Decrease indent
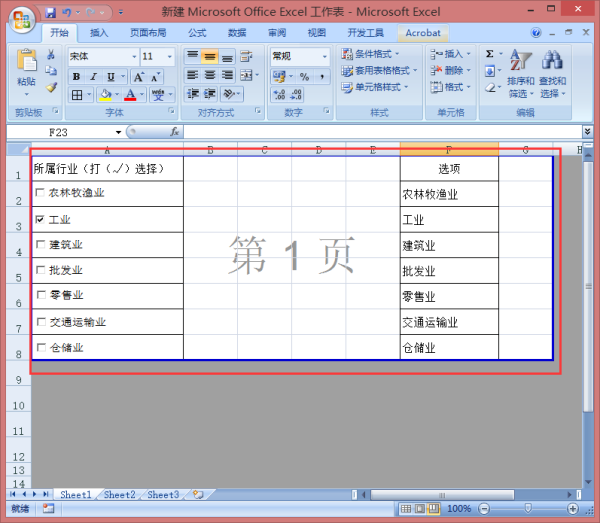 click(192, 94)
